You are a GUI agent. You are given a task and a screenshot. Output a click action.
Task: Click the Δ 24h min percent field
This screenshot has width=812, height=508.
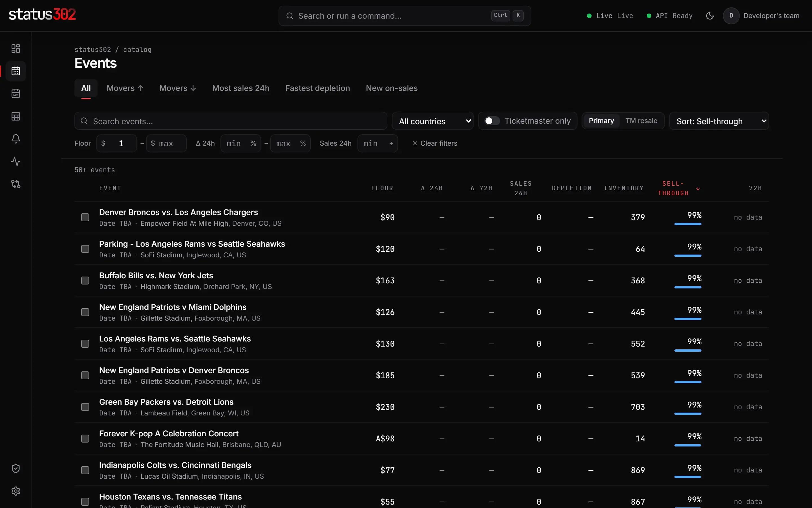coord(240,143)
